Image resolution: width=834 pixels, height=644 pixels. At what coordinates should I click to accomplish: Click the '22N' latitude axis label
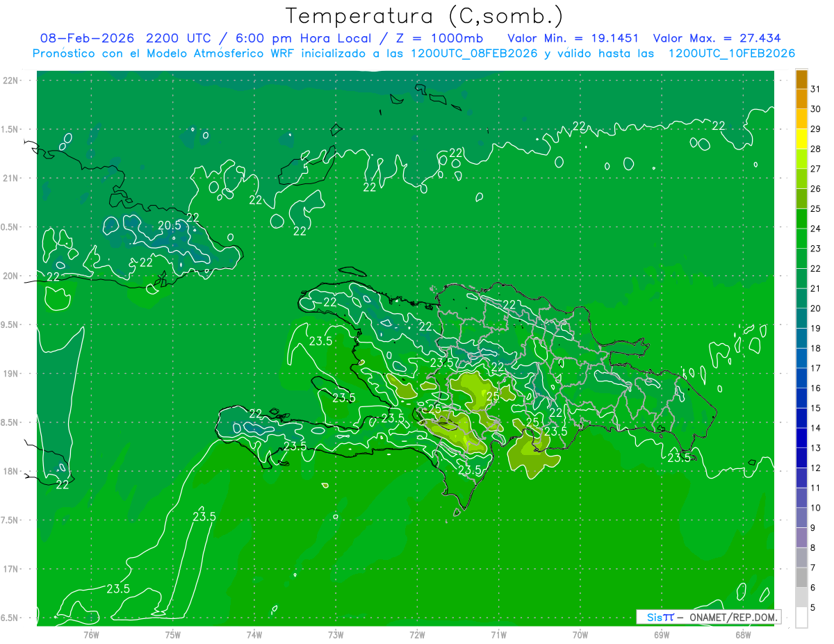[12, 80]
